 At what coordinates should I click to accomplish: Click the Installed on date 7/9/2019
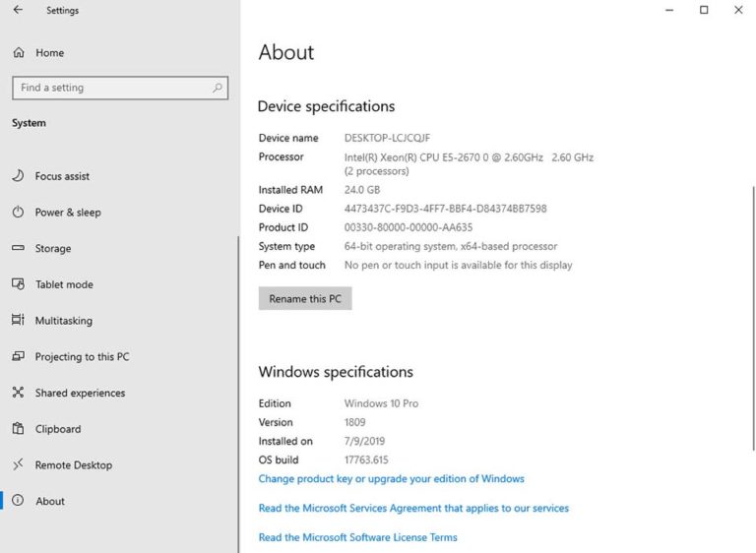tap(364, 441)
